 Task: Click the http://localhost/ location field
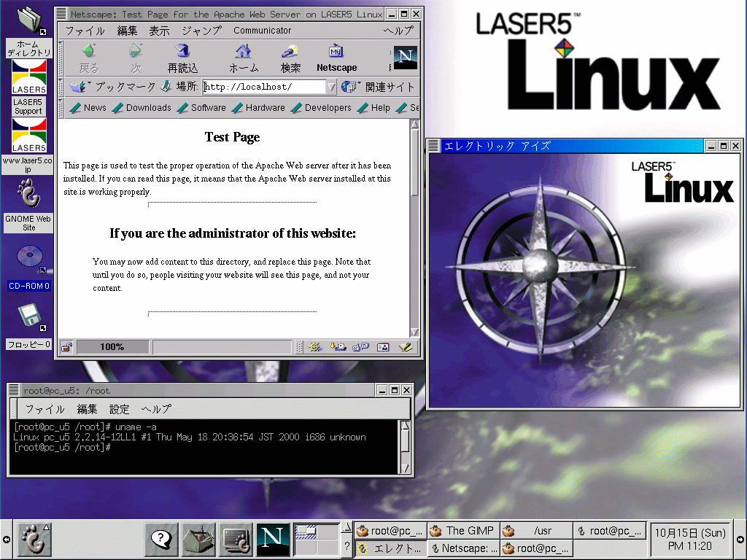click(x=264, y=87)
